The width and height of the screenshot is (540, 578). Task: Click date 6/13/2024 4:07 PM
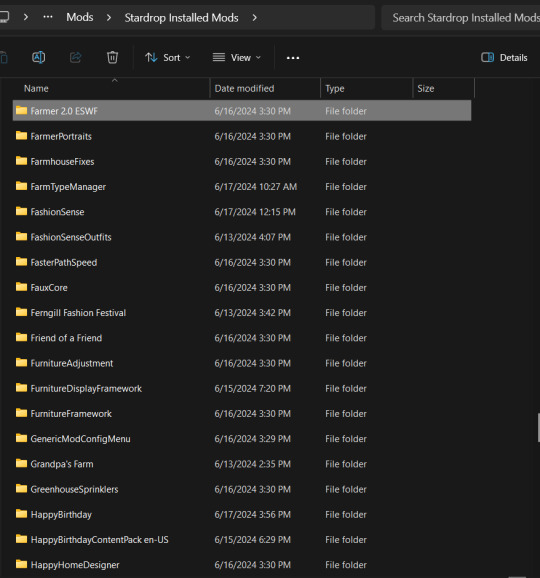click(252, 237)
